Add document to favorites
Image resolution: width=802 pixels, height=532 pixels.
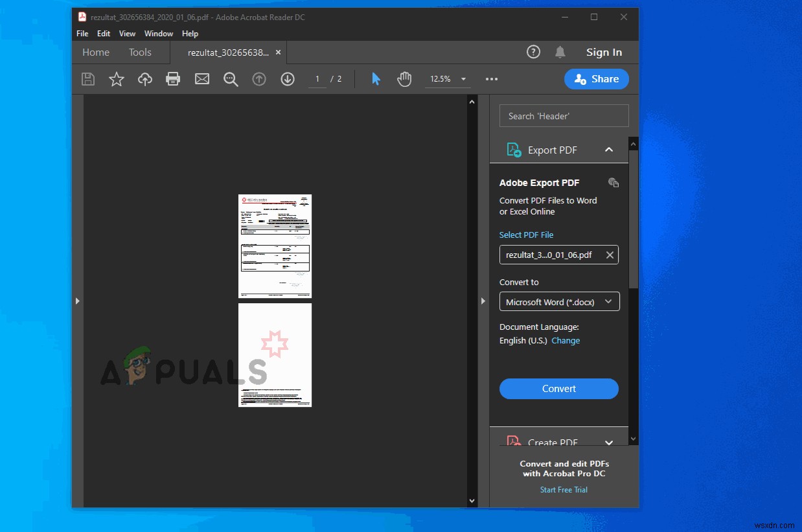(116, 78)
